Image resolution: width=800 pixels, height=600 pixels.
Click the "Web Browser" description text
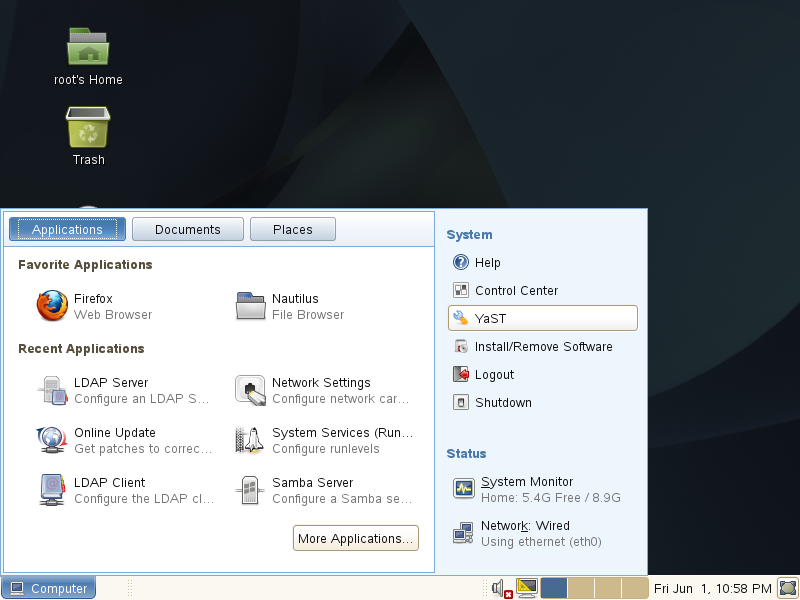pos(113,315)
